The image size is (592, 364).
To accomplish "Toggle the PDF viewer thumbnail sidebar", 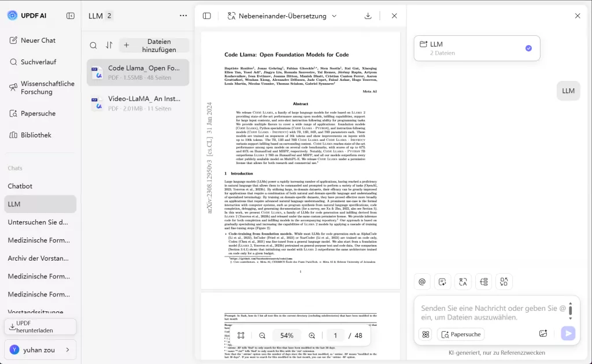I will 207,16.
